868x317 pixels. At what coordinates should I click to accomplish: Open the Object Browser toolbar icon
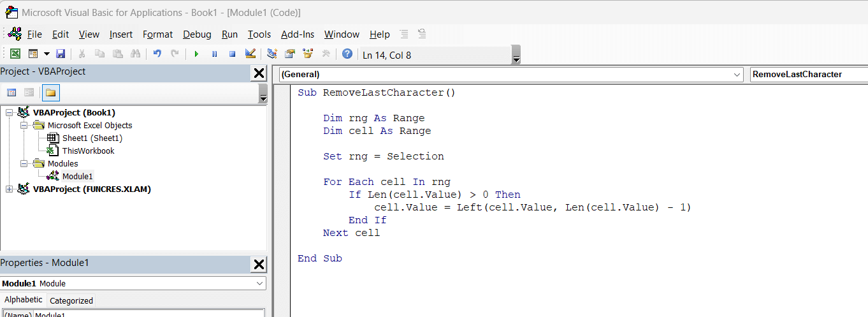(x=308, y=54)
